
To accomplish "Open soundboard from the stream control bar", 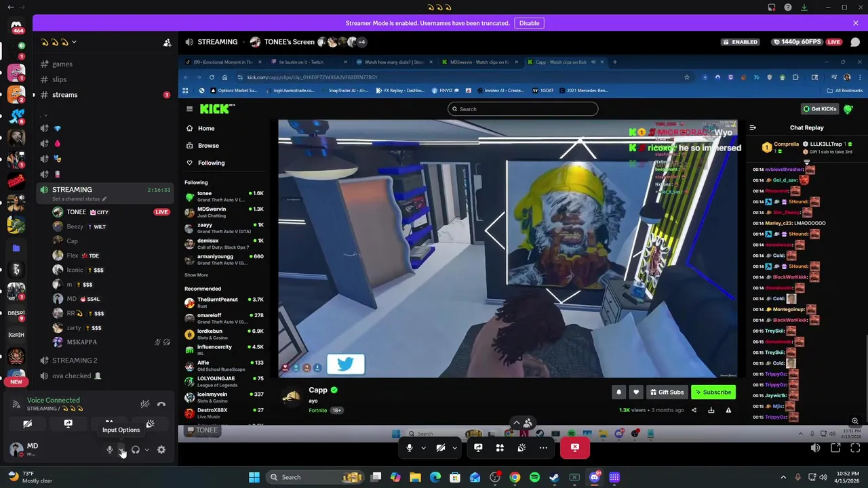I will pos(521,448).
